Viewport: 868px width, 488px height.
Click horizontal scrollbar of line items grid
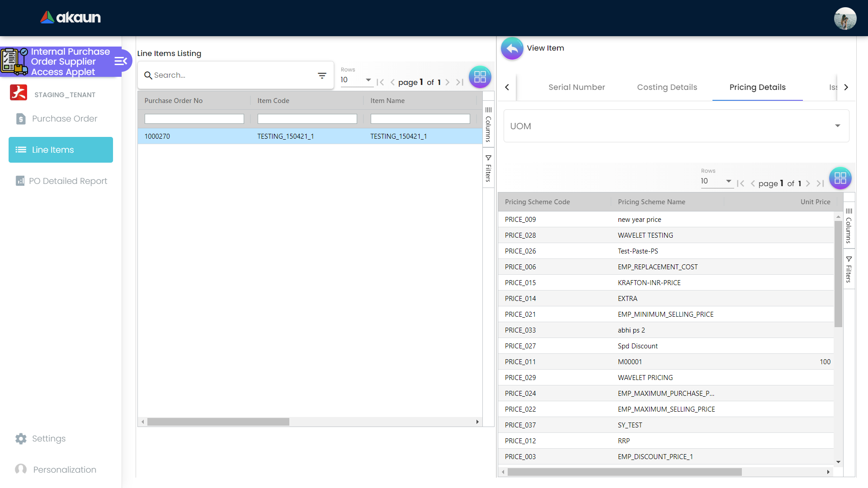[x=218, y=422]
